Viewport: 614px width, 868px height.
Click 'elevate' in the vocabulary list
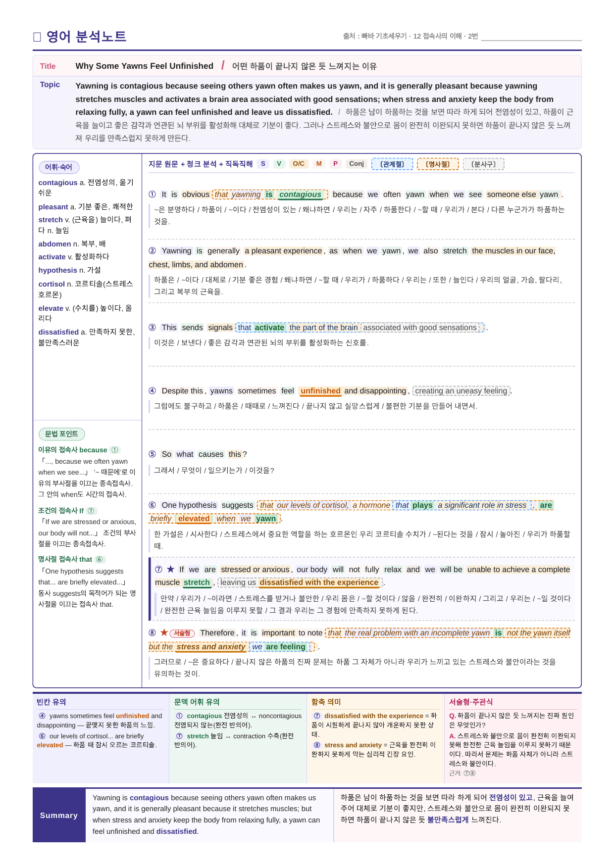coord(51,308)
